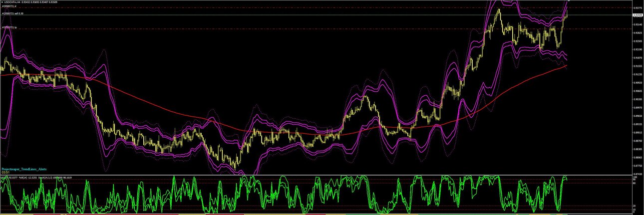Click the Stoch(14,3,3) indicator readout text
Image resolution: width=644 pixels, height=215 pixels.
click(x=55, y=178)
